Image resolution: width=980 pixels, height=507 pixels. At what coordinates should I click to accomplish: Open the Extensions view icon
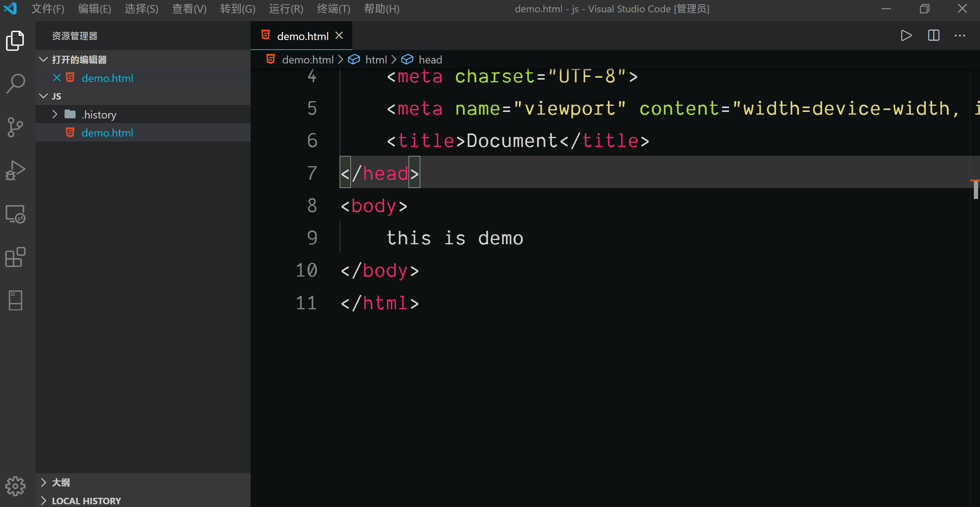(x=15, y=257)
